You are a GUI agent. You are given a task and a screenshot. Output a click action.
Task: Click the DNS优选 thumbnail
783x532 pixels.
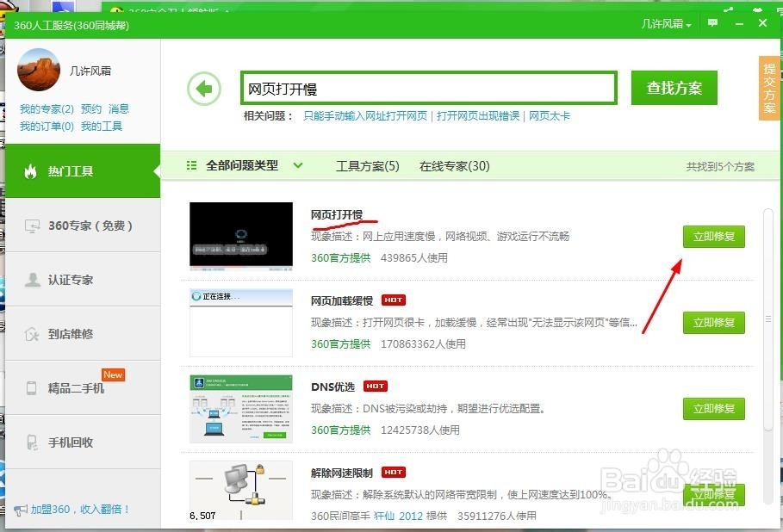241,409
